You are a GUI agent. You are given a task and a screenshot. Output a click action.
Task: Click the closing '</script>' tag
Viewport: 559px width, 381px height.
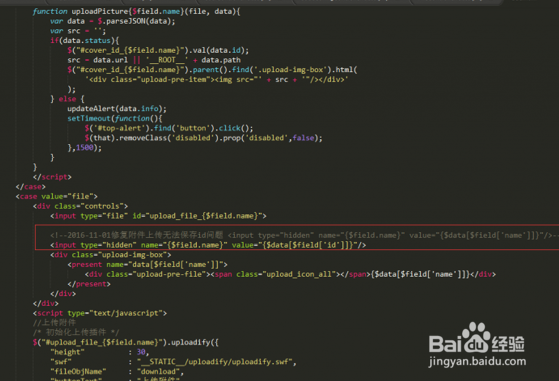click(x=52, y=177)
